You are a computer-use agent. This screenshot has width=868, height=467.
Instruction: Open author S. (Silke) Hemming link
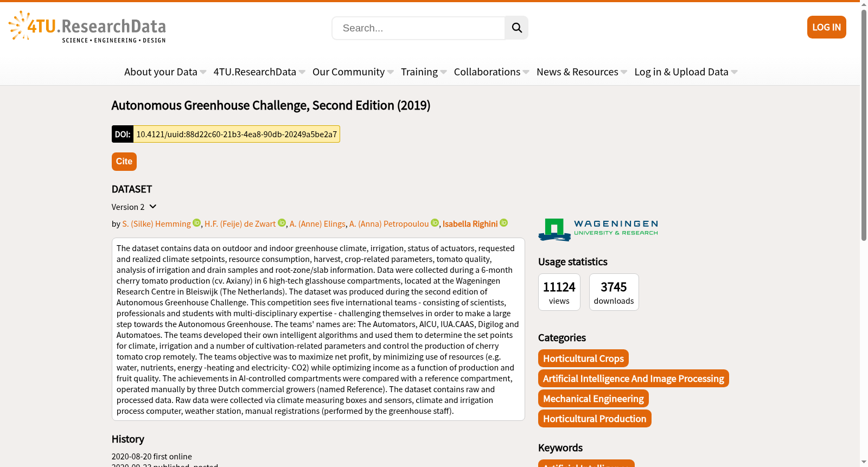click(x=157, y=224)
